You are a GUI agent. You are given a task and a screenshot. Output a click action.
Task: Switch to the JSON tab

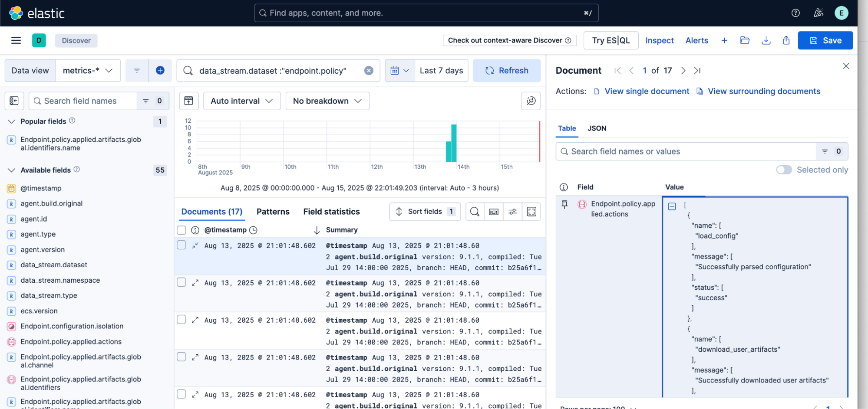point(597,128)
